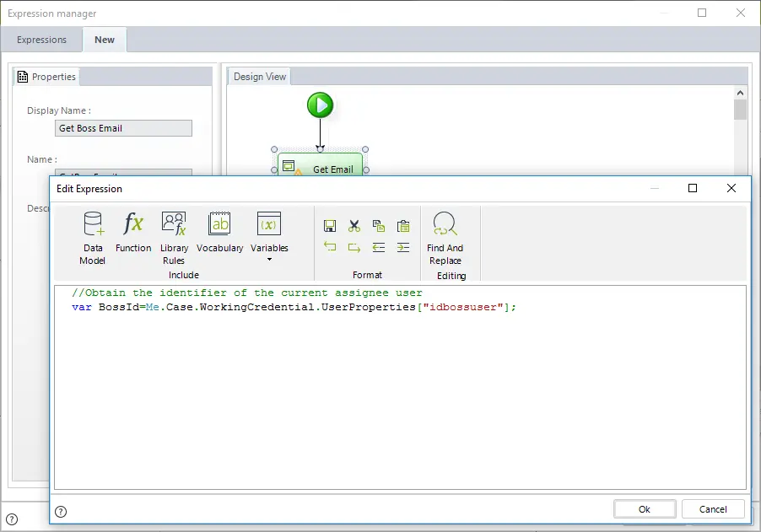Screen dimensions: 761x532
Task: Click the Design View vertical scrollbar thumb
Action: pos(740,110)
